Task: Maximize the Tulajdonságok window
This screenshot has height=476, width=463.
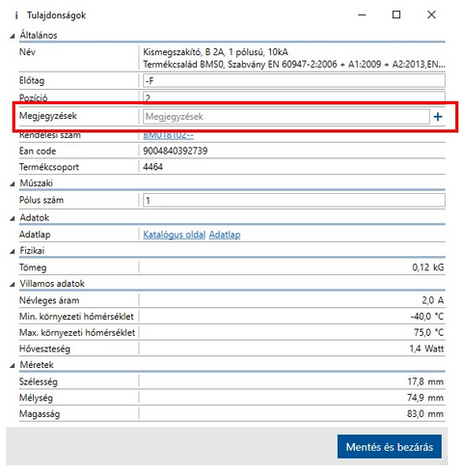Action: tap(396, 14)
